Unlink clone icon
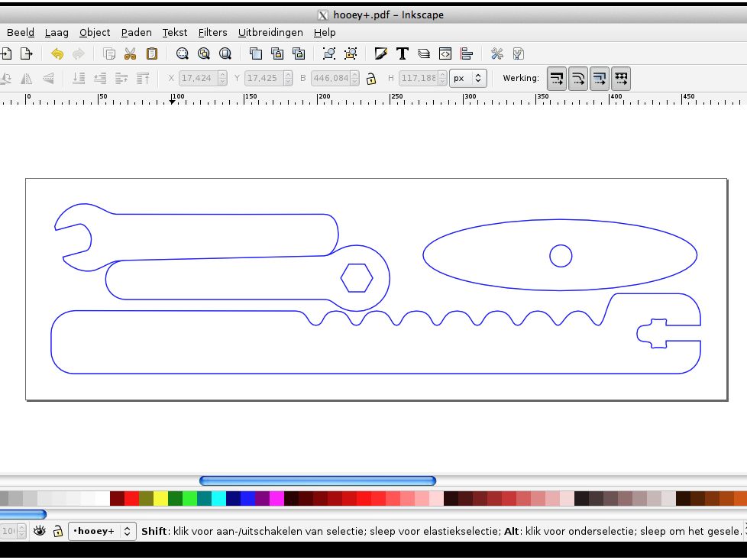 coord(299,53)
